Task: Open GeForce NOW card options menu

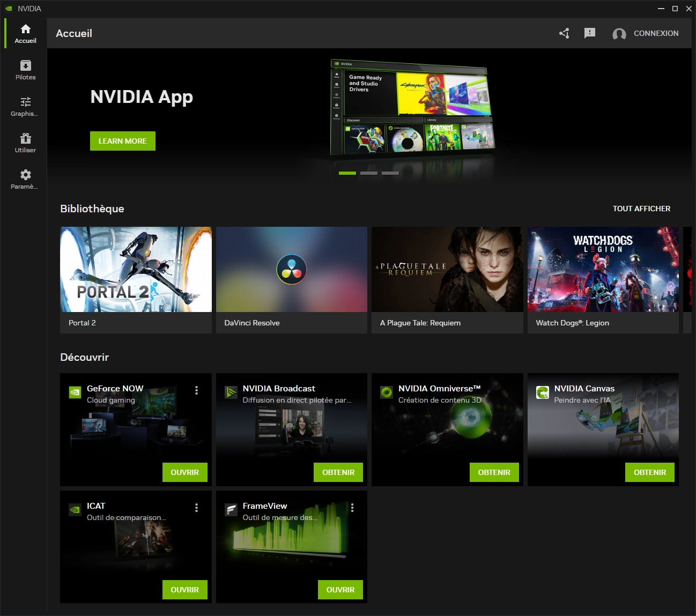Action: pyautogui.click(x=196, y=390)
